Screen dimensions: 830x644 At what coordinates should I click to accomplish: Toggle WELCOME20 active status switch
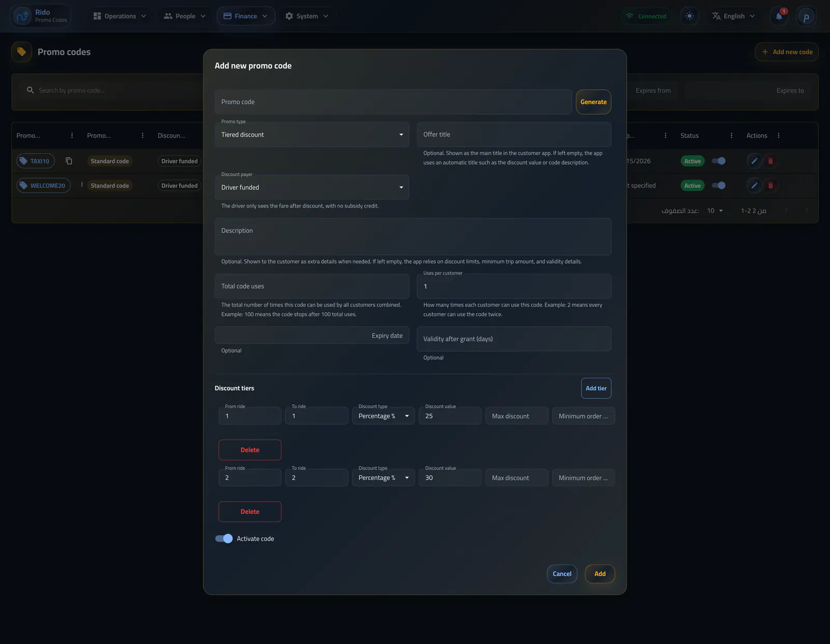tap(718, 185)
